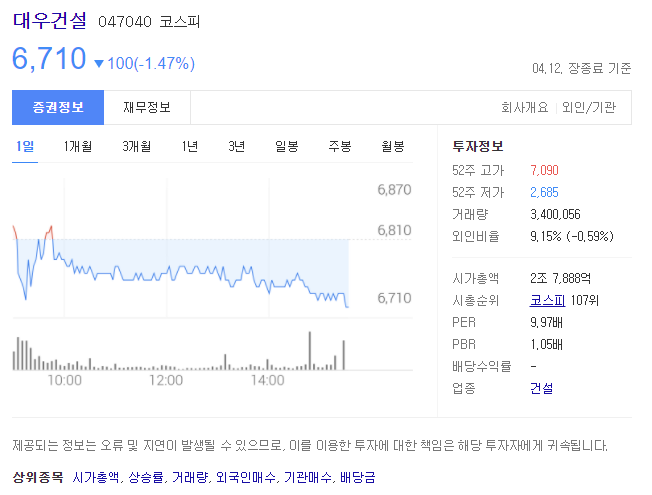View the 주봉 weekly candle chart
Image resolution: width=652 pixels, height=495 pixels.
coord(340,146)
